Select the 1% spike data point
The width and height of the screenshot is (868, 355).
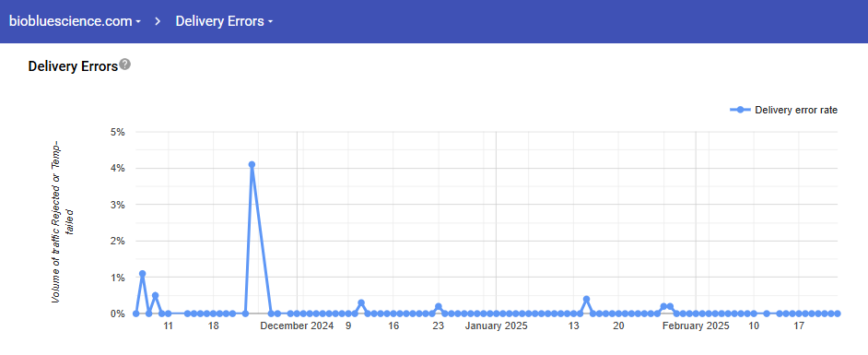(142, 274)
